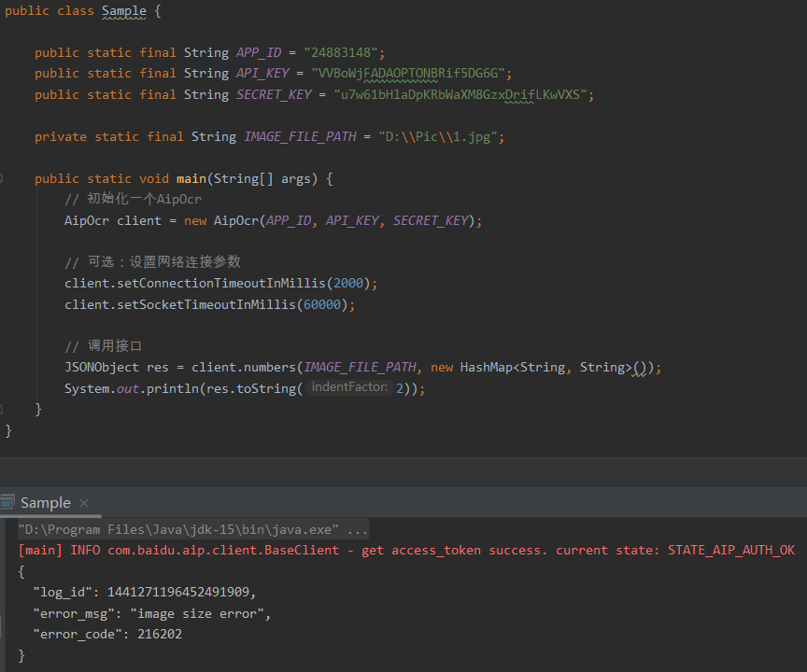Click the run configuration icon beside Sample tab

click(x=7, y=502)
